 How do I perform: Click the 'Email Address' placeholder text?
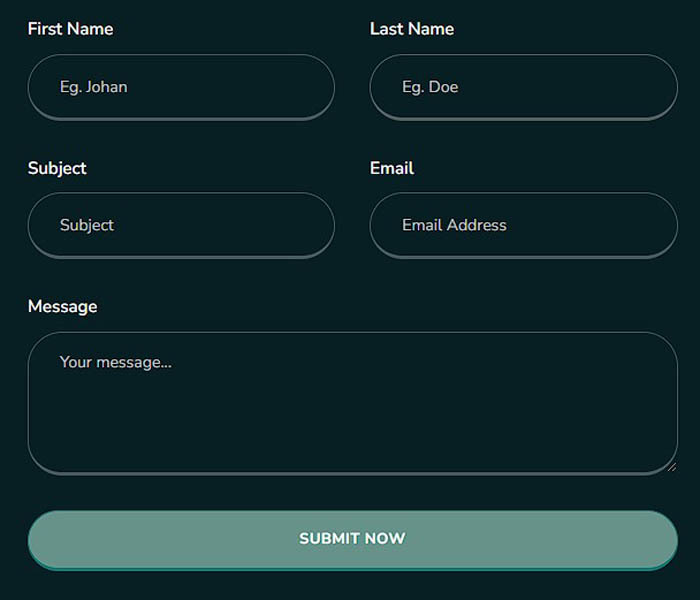click(454, 225)
